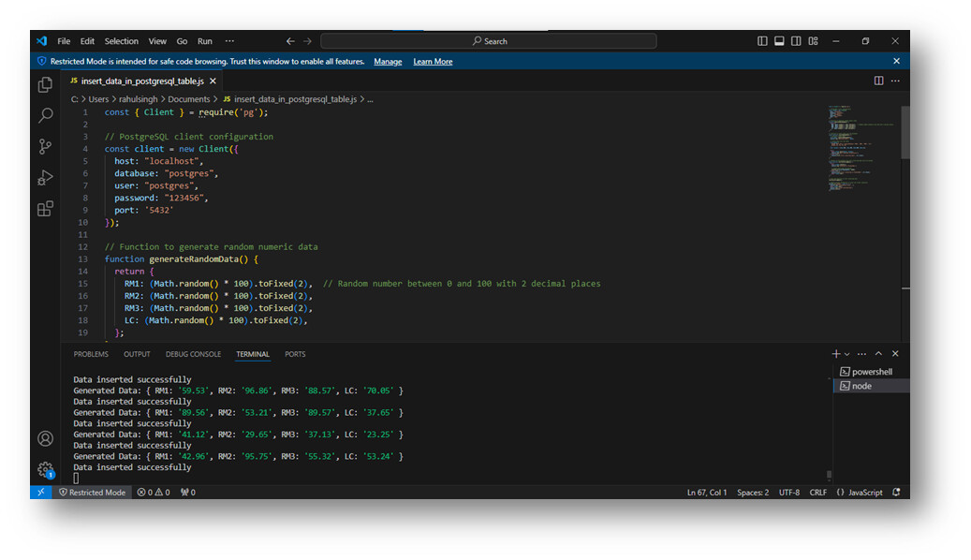971x560 pixels.
Task: Open the Learn More link
Action: 433,61
